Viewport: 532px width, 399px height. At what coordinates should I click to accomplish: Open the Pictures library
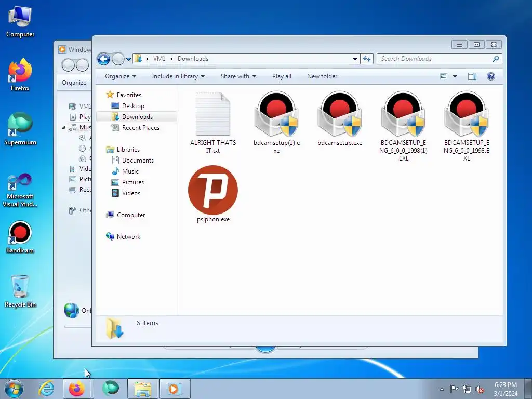coord(128,182)
